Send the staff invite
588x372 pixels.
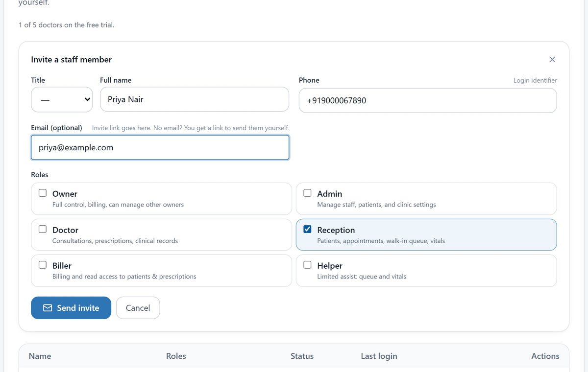71,308
